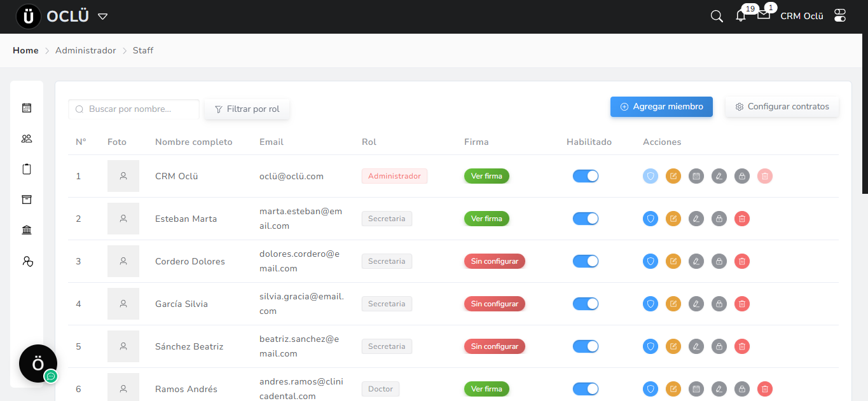Disable the Habilitado switch for Ramos Andrés

pos(586,389)
